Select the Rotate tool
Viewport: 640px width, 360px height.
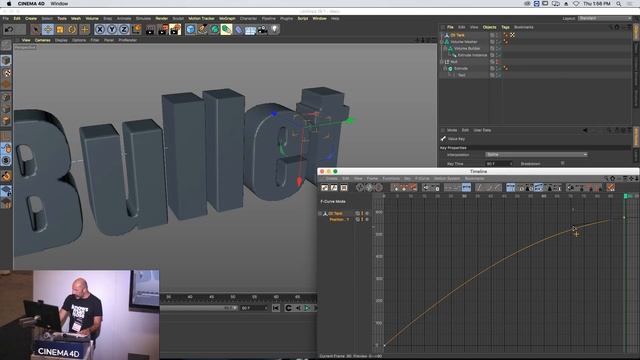pyautogui.click(x=72, y=29)
